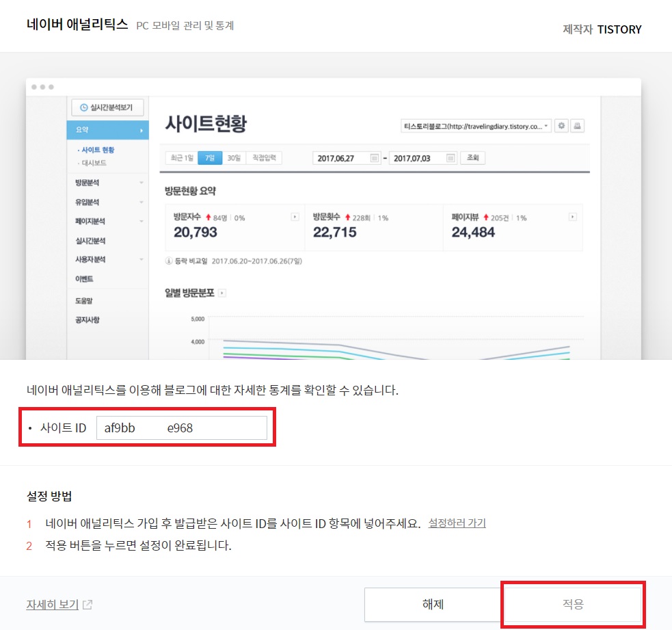The image size is (672, 630).
Task: Click the settings gear icon in preview
Action: click(561, 126)
